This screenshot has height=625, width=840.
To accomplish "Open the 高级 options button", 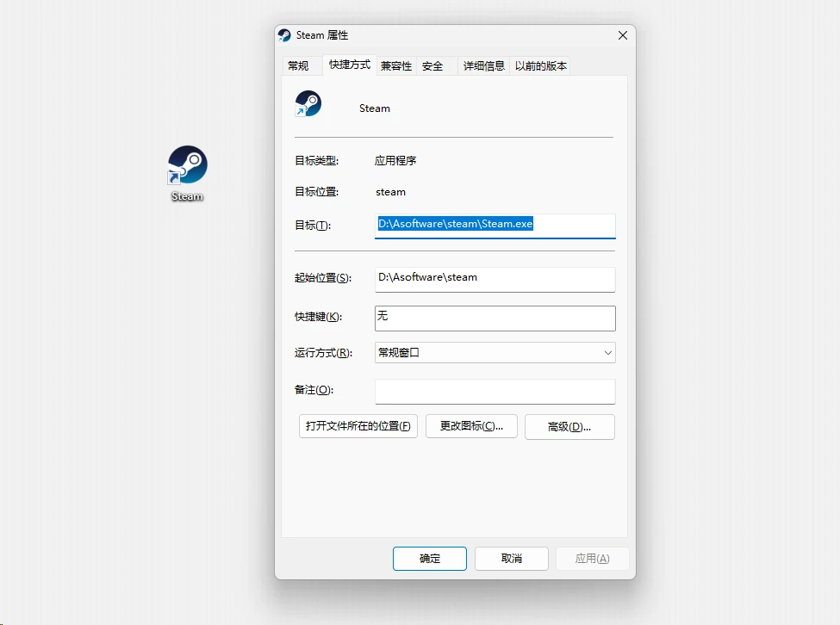I will (569, 427).
